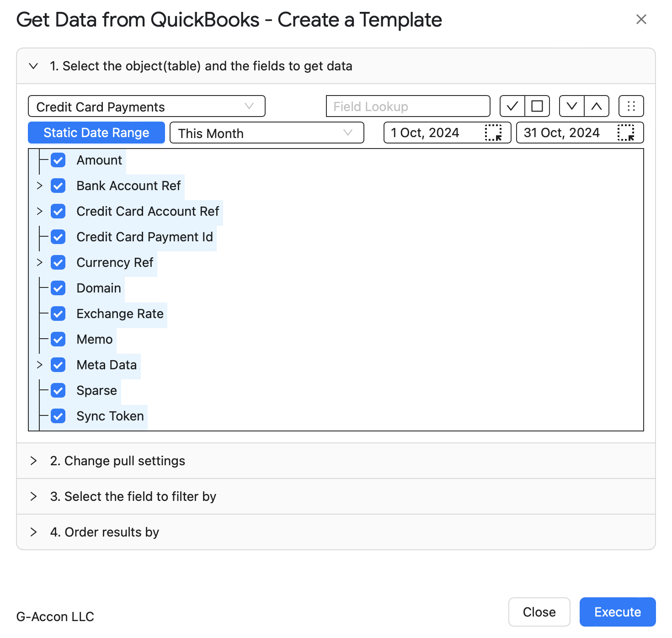Expand the Meta Data tree node
The width and height of the screenshot is (672, 638).
[x=40, y=365]
